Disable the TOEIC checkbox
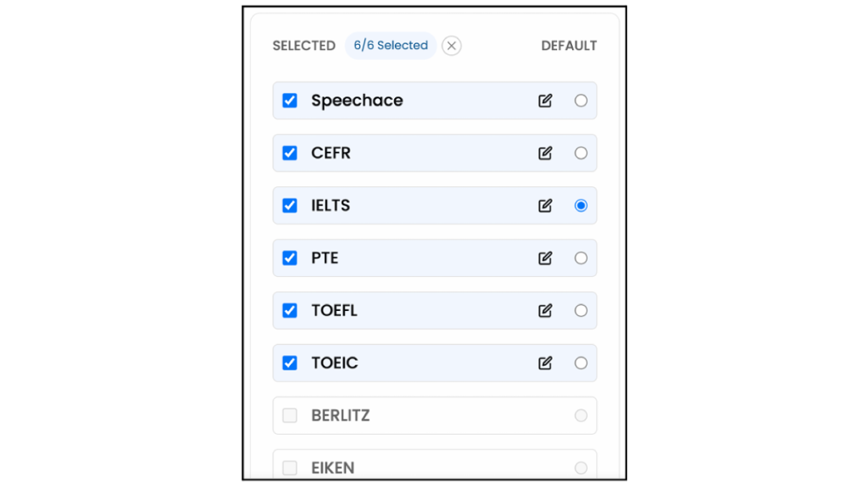Screen dimensions: 868x488 (x=290, y=363)
